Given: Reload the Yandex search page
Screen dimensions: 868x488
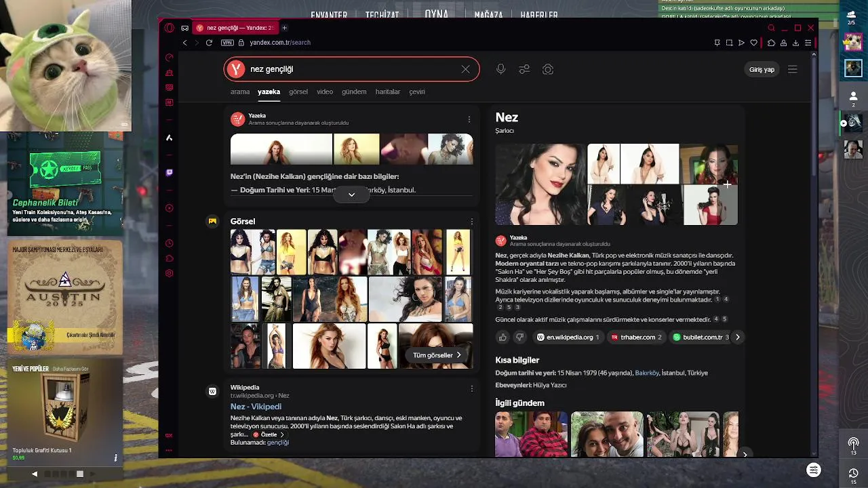Looking at the screenshot, I should tap(209, 43).
